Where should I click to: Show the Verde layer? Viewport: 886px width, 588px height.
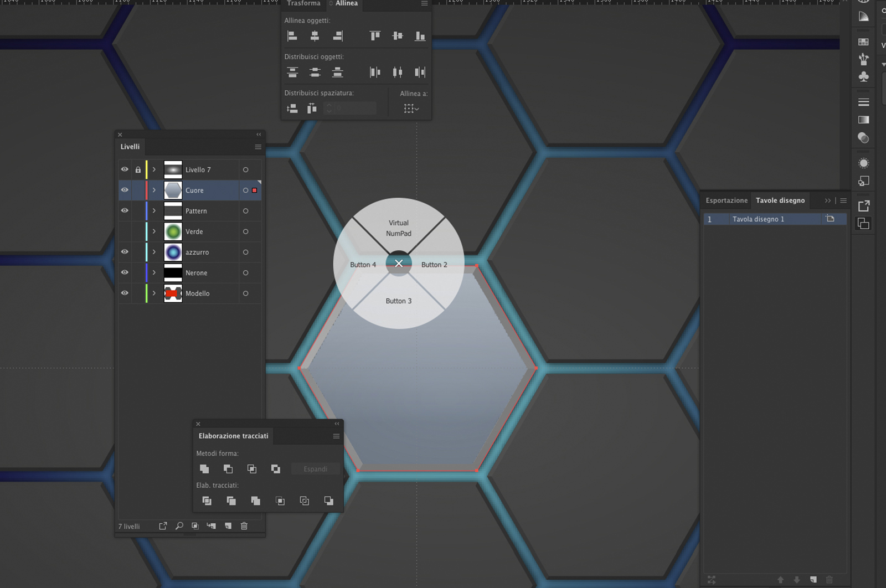pos(125,231)
